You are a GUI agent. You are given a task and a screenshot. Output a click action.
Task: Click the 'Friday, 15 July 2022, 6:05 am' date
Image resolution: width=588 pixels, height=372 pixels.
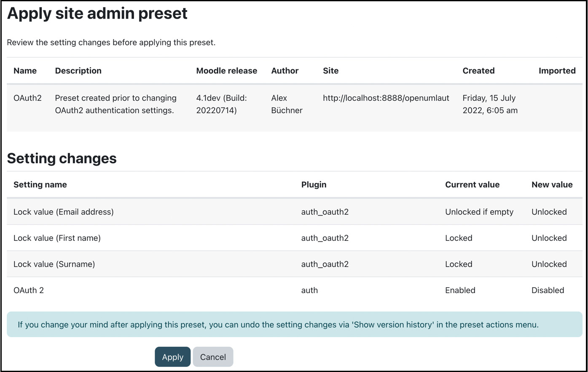490,104
